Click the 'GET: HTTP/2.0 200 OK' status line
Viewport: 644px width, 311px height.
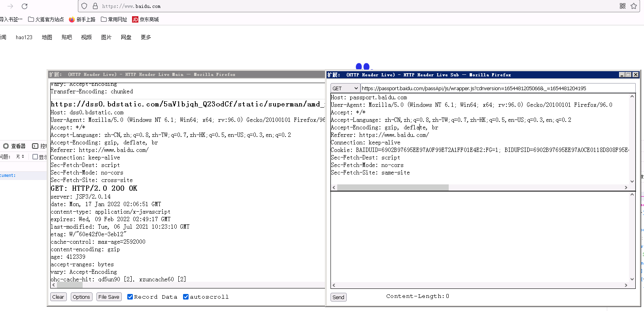(x=94, y=188)
